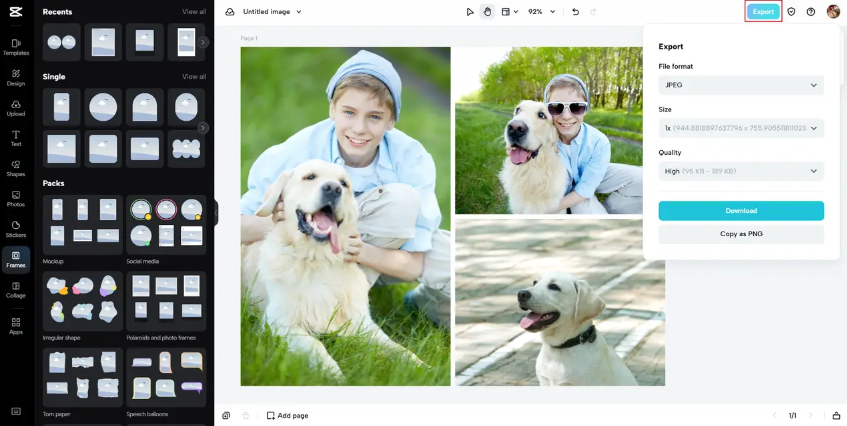Viewport: 847px width, 426px height.
Task: Activate the hand pan tool
Action: (x=487, y=12)
